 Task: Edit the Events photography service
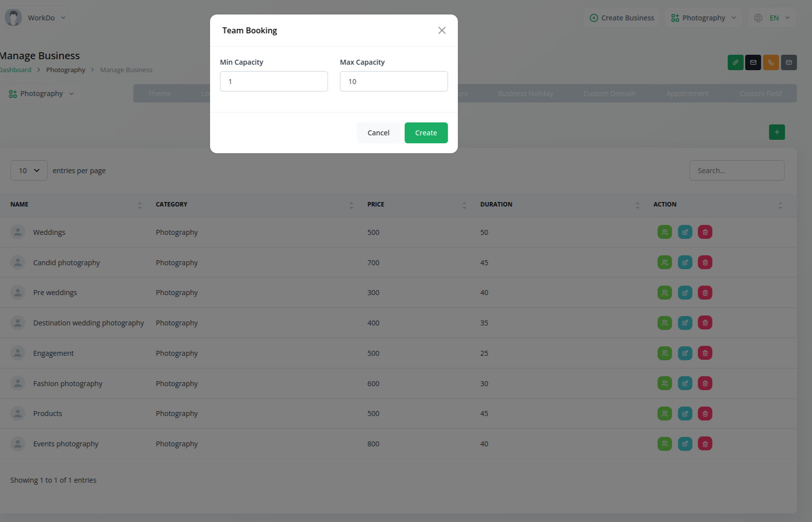685,444
